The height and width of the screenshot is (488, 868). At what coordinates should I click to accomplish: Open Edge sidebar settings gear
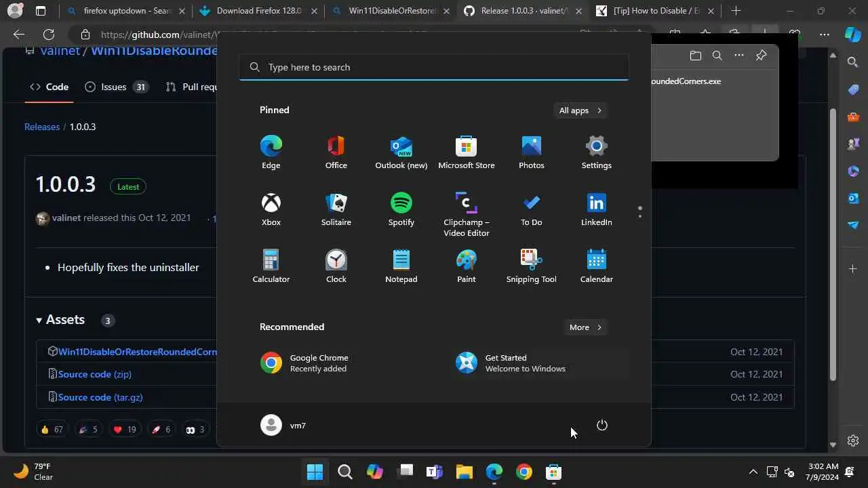click(x=853, y=441)
